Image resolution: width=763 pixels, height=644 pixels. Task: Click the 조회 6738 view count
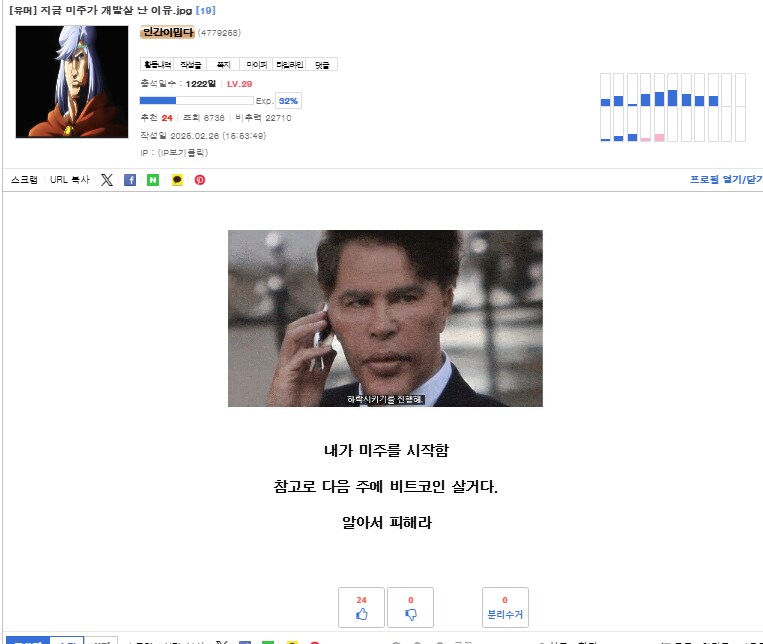pos(203,118)
